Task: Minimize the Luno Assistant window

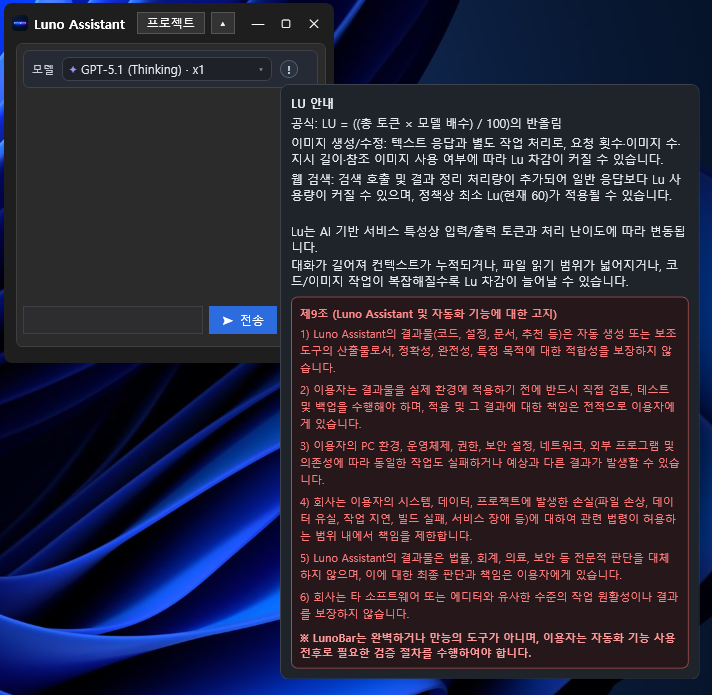Action: (258, 24)
